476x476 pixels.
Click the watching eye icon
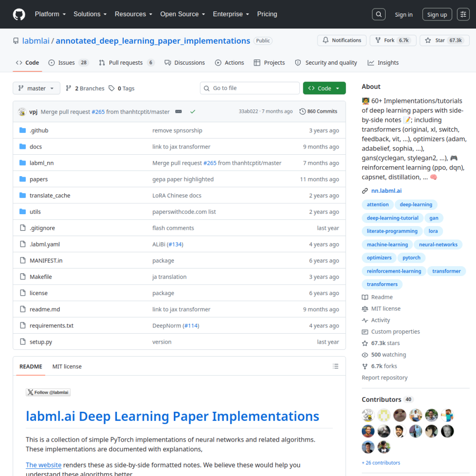coord(365,355)
